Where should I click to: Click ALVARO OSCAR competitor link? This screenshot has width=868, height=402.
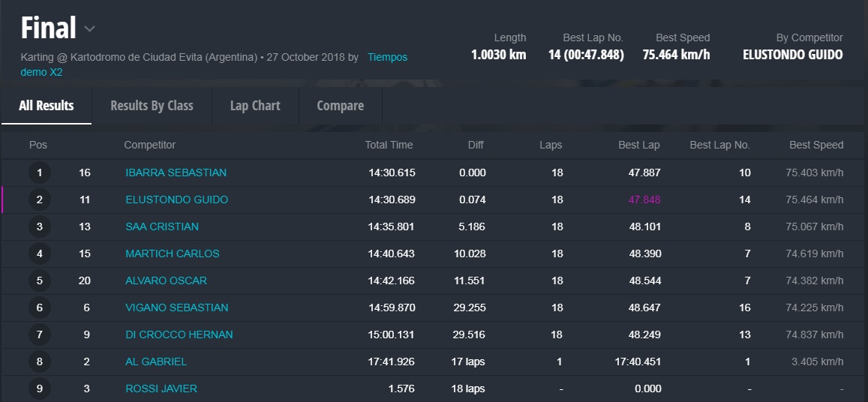(166, 280)
